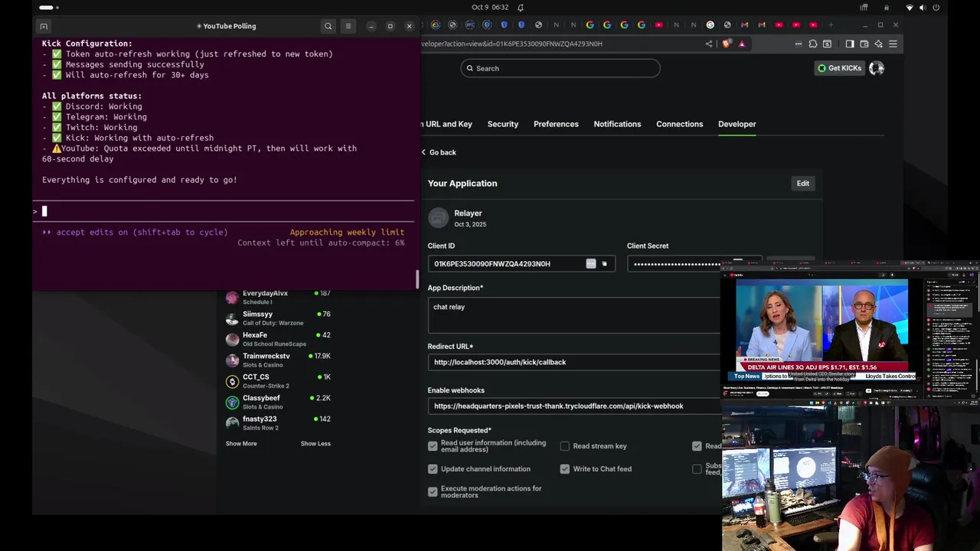Click the Redirect URL field

574,362
